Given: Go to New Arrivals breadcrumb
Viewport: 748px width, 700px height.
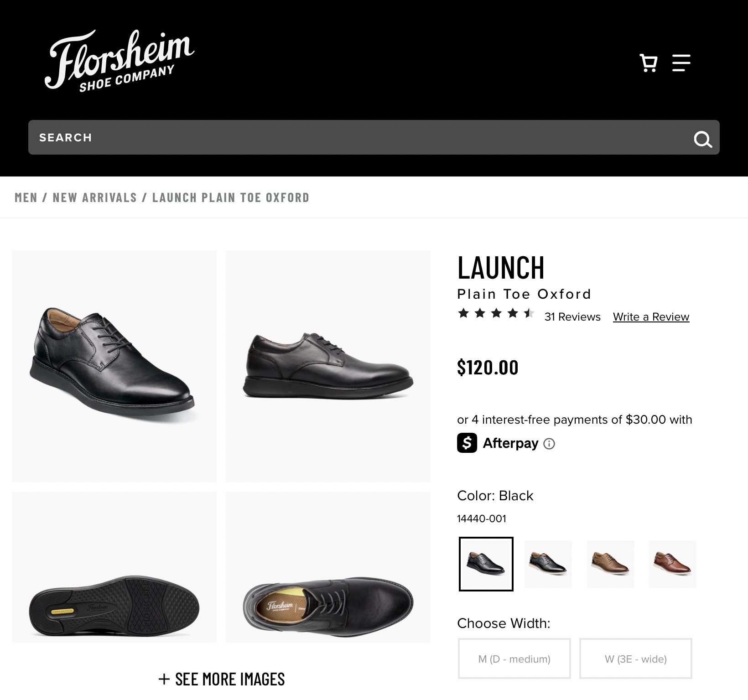Looking at the screenshot, I should pos(95,197).
